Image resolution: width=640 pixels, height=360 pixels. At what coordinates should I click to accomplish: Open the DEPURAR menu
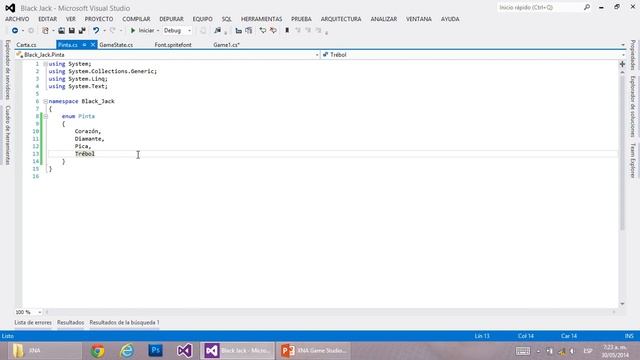pos(171,19)
